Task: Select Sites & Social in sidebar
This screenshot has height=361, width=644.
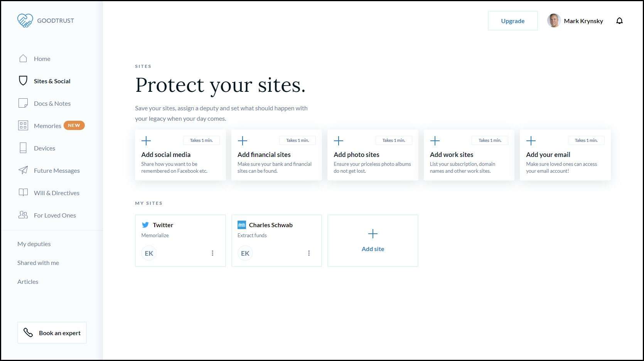Action: [x=52, y=81]
